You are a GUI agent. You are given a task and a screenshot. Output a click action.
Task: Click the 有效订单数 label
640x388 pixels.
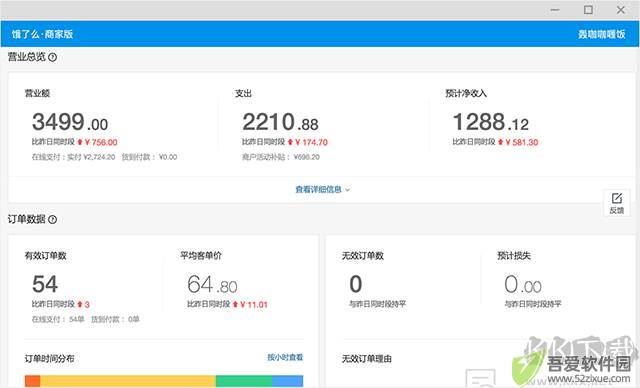[x=45, y=256]
